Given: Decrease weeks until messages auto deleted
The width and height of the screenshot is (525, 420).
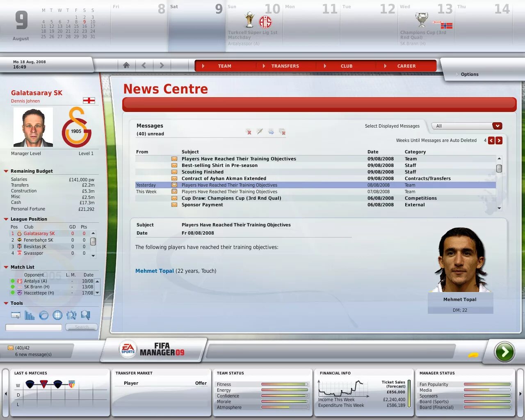Looking at the screenshot, I should (491, 140).
